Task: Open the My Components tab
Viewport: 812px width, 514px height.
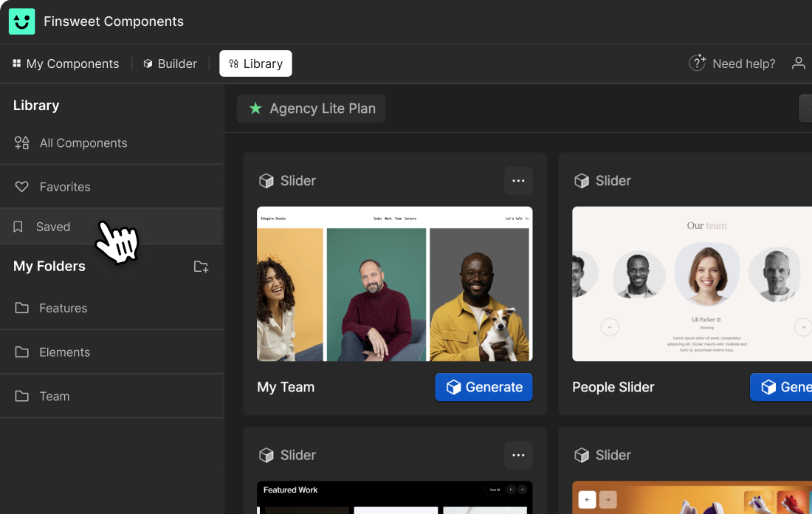Action: pyautogui.click(x=66, y=64)
